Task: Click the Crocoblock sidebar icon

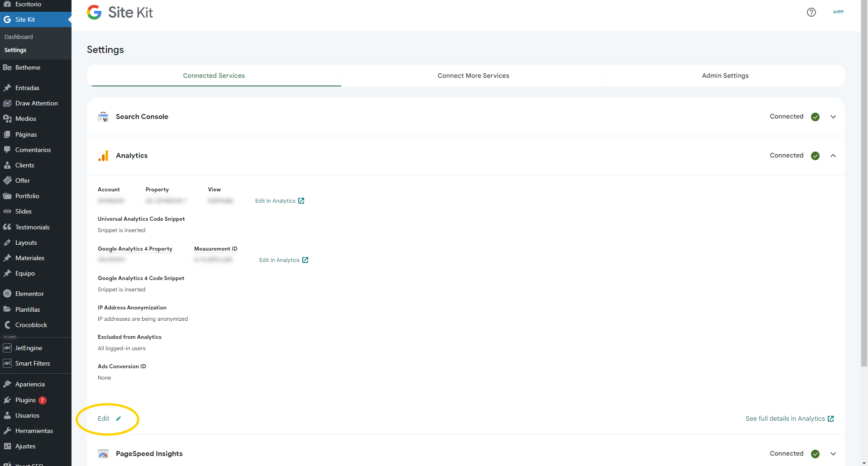Action: tap(7, 325)
